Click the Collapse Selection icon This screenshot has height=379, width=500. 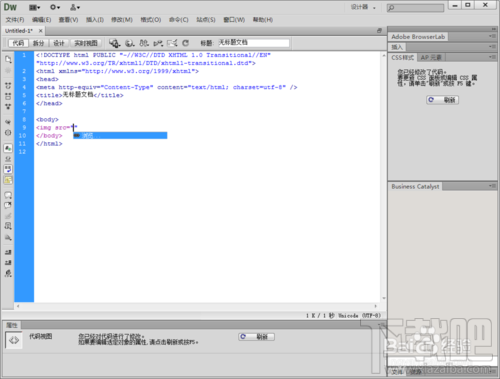pyautogui.click(x=8, y=96)
